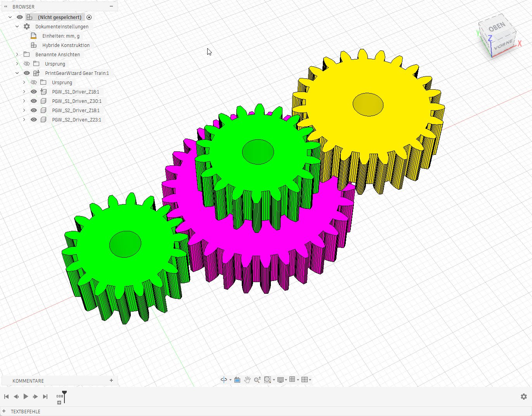Expand PGW_S2_Driven_Z23:1 node
Image resolution: width=532 pixels, height=416 pixels.
pyautogui.click(x=24, y=120)
